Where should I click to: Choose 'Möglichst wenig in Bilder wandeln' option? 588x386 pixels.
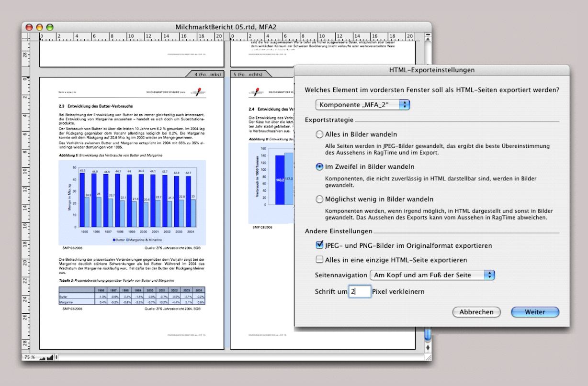click(319, 199)
